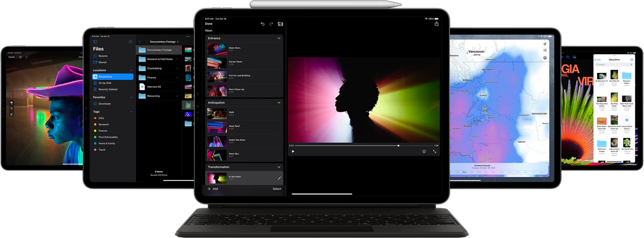Viewport: 644px width, 238px height.
Task: Play the video preview
Action: 293,151
